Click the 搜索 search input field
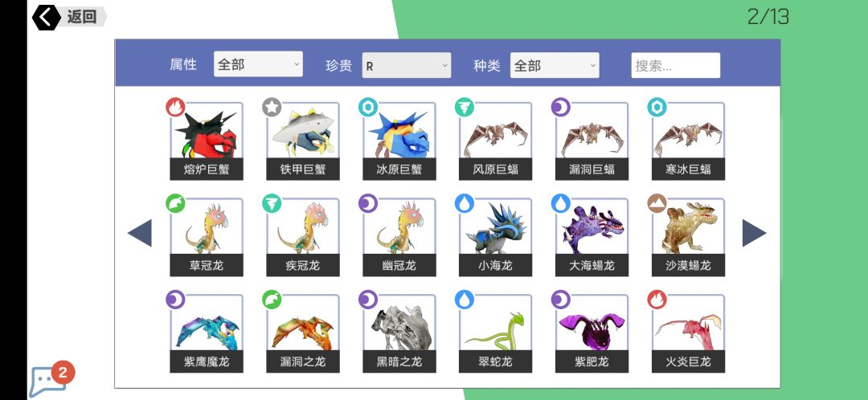The image size is (868, 400). click(676, 66)
